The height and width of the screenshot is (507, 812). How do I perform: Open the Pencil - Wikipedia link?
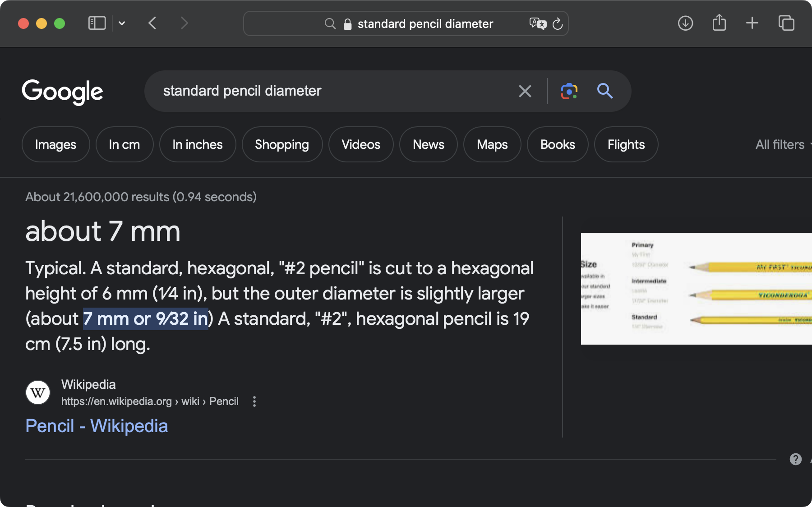(x=97, y=426)
